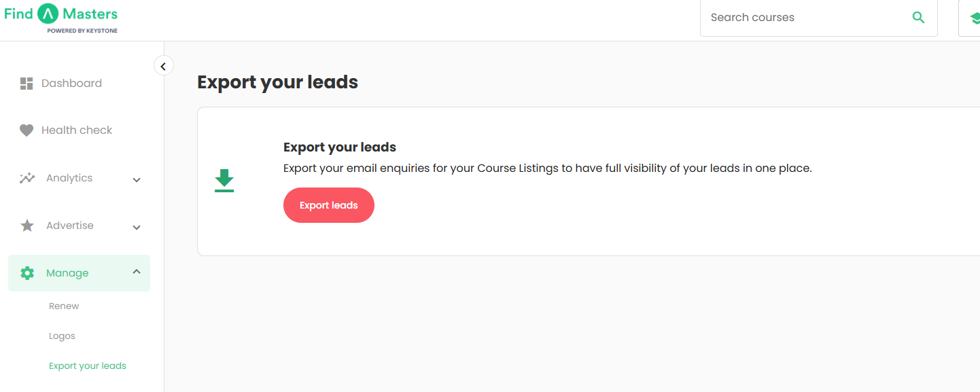Click the Manage gear icon
The image size is (980, 392).
click(x=27, y=273)
